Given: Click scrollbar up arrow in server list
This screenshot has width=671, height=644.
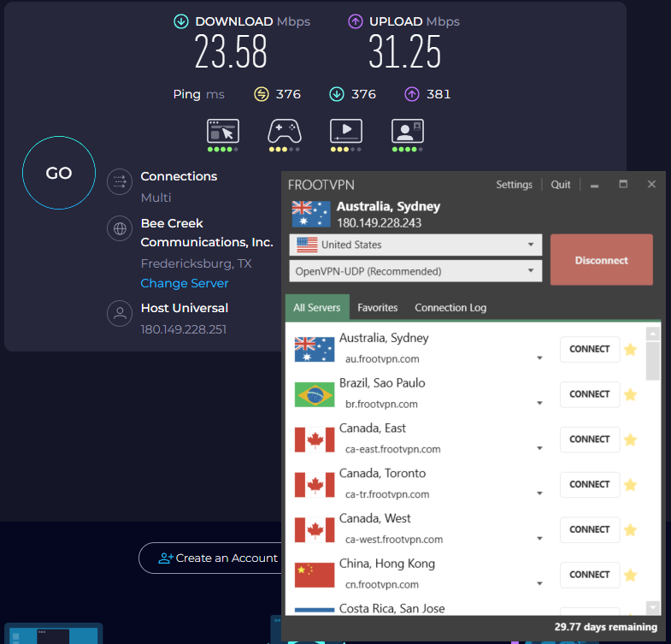Looking at the screenshot, I should pyautogui.click(x=652, y=334).
